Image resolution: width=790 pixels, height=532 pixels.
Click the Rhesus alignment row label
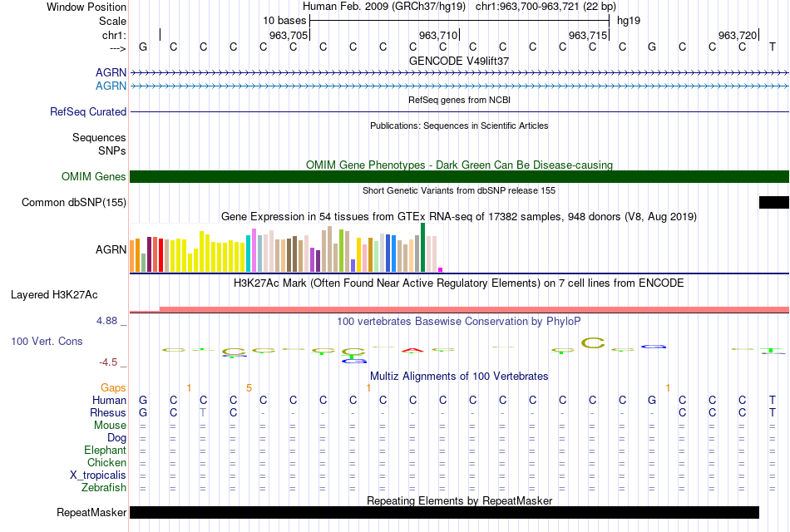[x=108, y=413]
